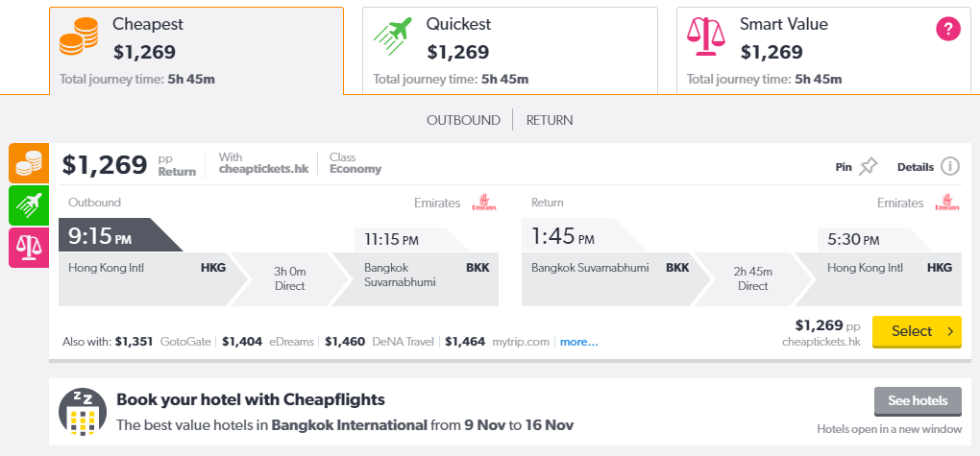
Task: Select the RETURN sort option
Action: [550, 120]
